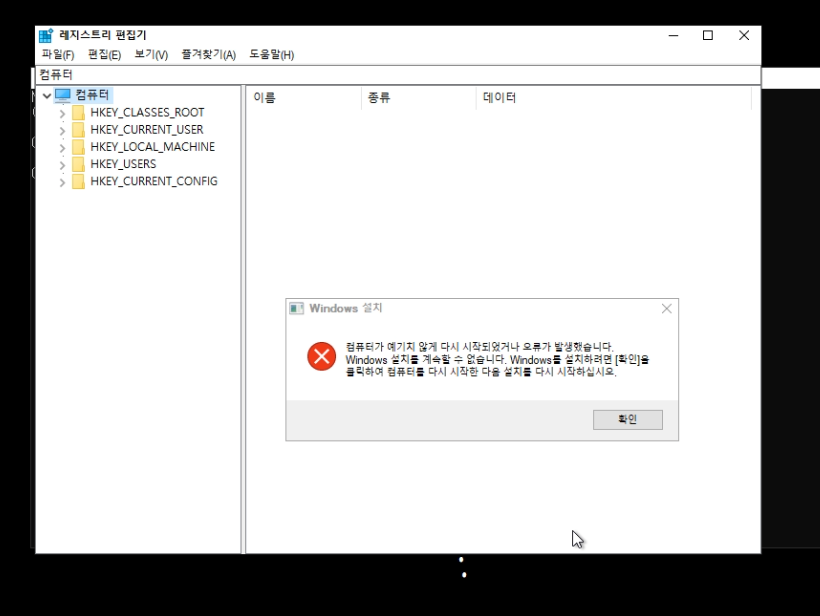
Task: Click the HKEY_CLASSES_ROOT folder icon
Action: point(78,112)
